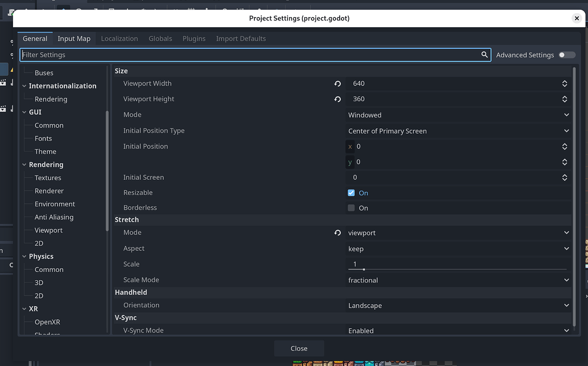This screenshot has height=366, width=588.
Task: Open the stretch Aspect dropdown showing keep
Action: click(x=458, y=249)
